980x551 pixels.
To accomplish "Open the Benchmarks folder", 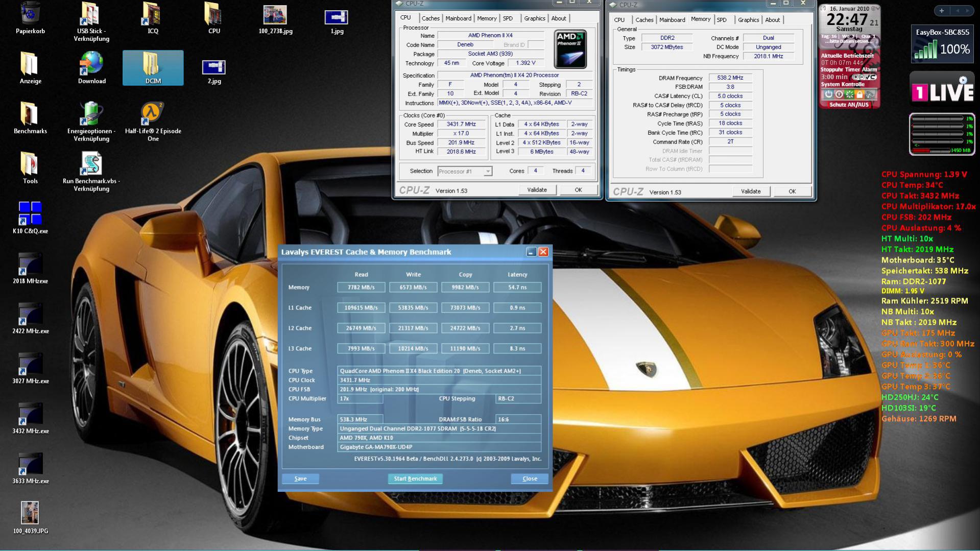I will coord(30,118).
